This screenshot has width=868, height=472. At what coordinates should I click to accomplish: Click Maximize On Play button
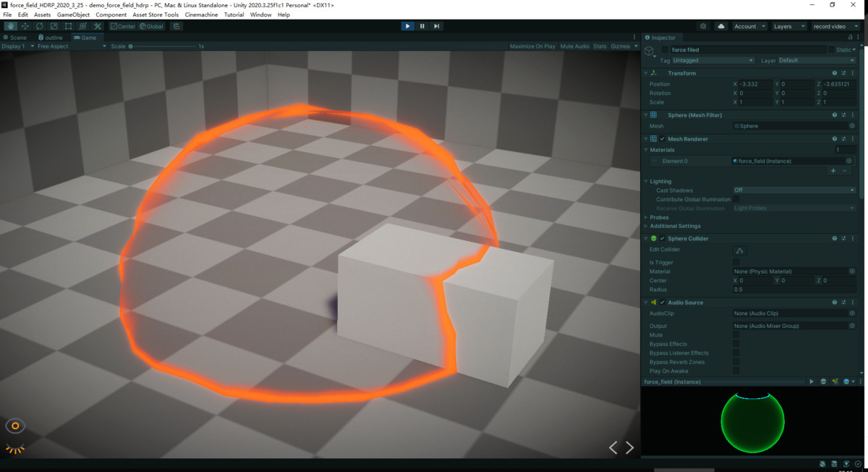click(x=532, y=46)
